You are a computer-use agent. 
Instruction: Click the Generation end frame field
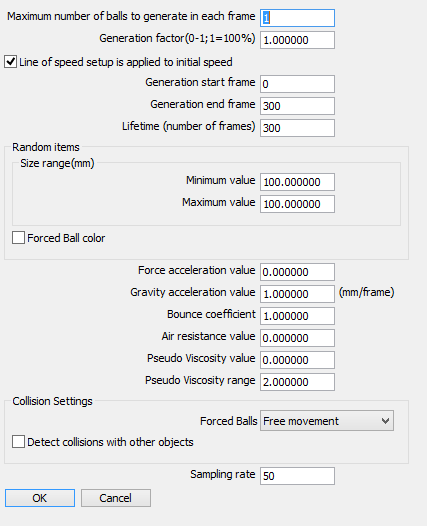tap(297, 106)
